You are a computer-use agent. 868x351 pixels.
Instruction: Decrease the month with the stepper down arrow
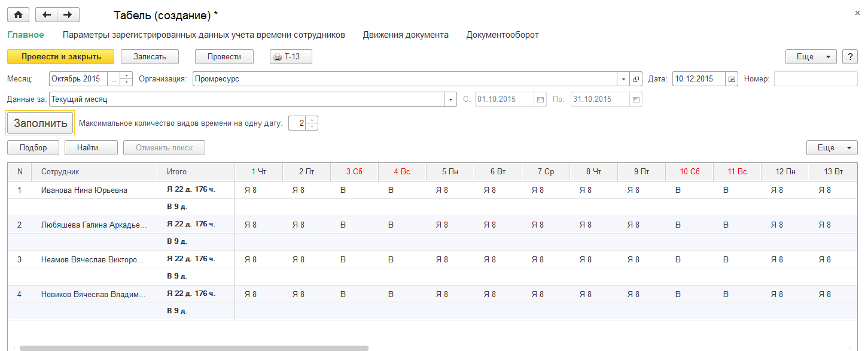pyautogui.click(x=126, y=83)
